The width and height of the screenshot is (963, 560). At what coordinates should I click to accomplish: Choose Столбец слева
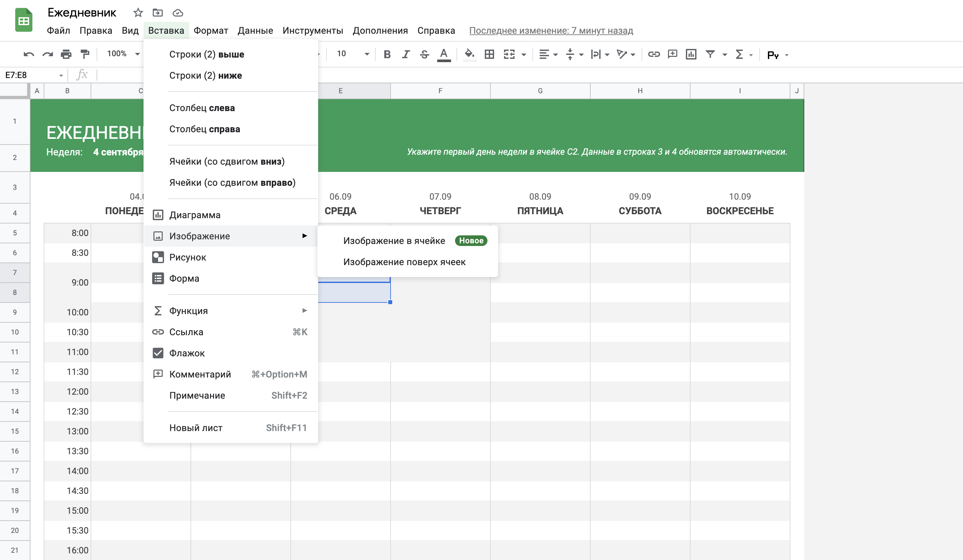(x=231, y=108)
